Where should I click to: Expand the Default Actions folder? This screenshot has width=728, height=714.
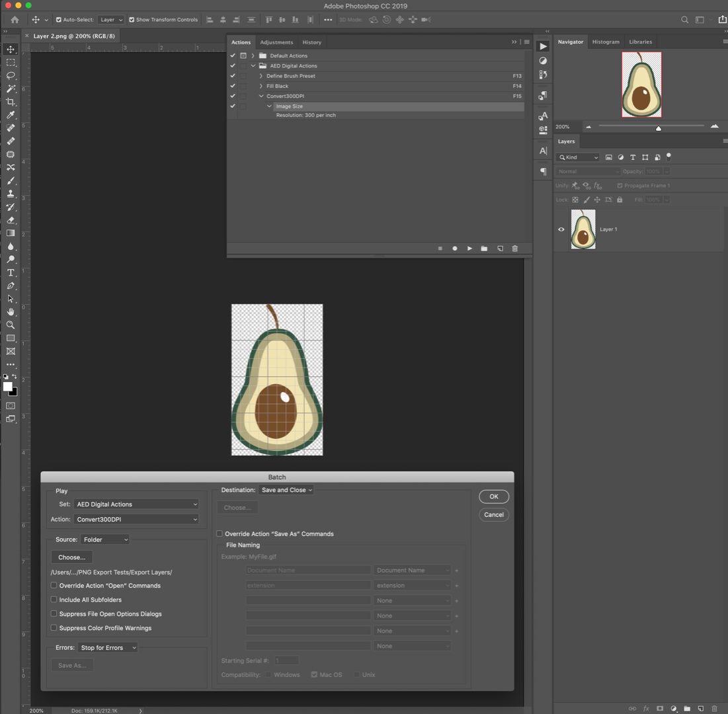click(253, 56)
